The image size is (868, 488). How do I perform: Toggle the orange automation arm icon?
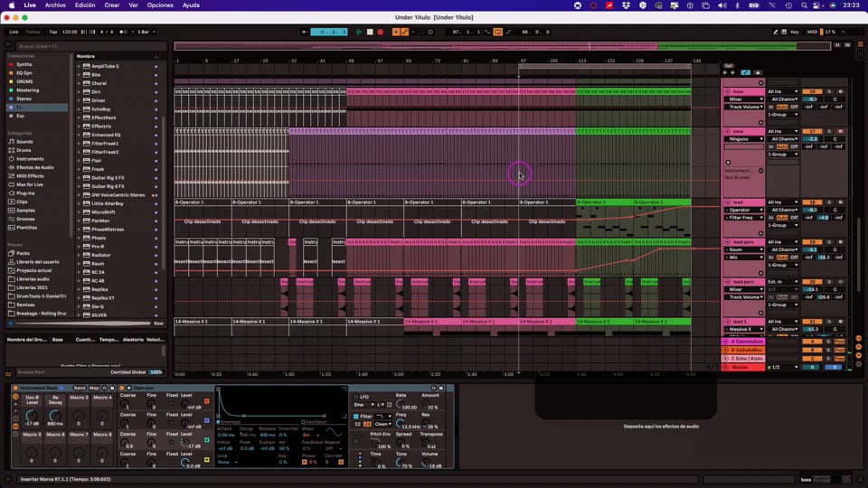pos(405,33)
